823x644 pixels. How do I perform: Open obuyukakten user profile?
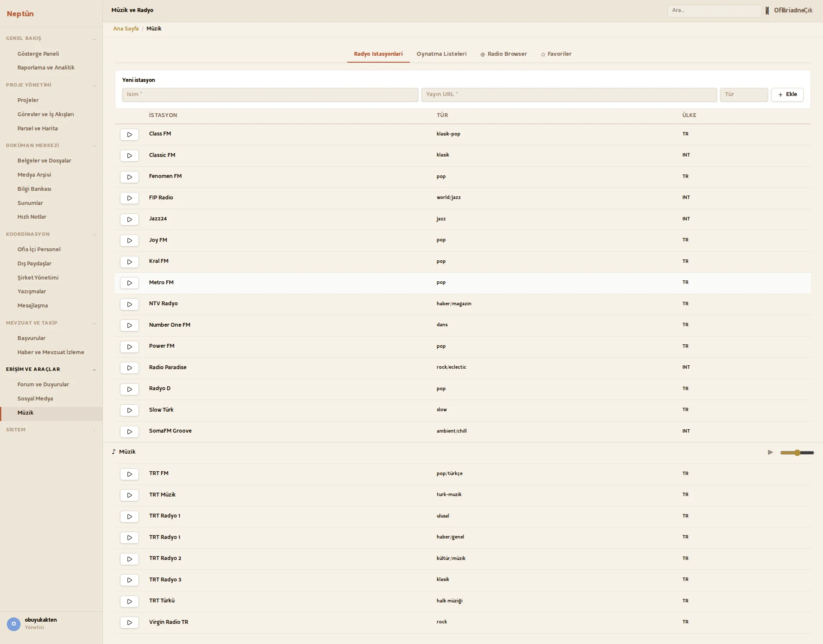click(41, 623)
